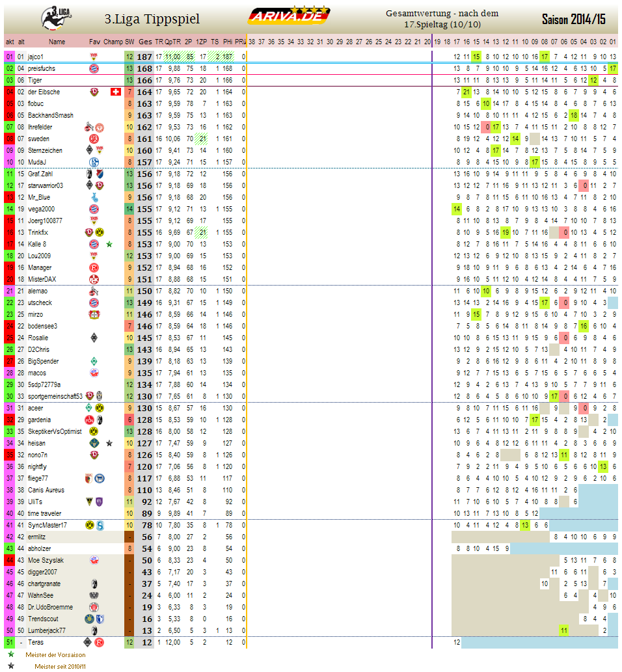Open the ARIVA.DE logo banner
Viewport: 622px width, 672px height.
pos(290,16)
